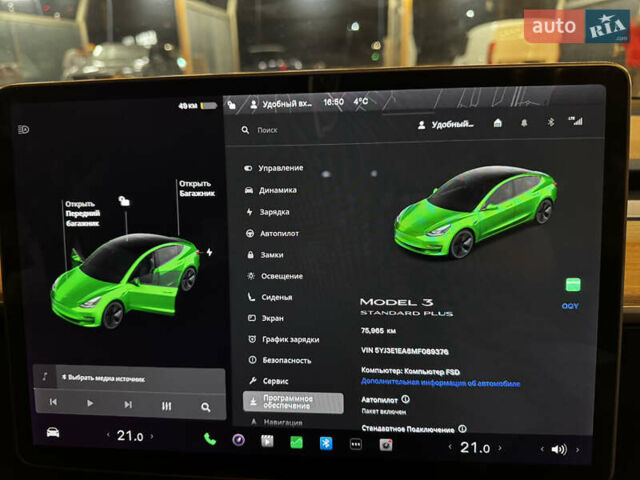Tap the charge port lightning icon
Image resolution: width=640 pixels, height=480 pixels.
209,252
